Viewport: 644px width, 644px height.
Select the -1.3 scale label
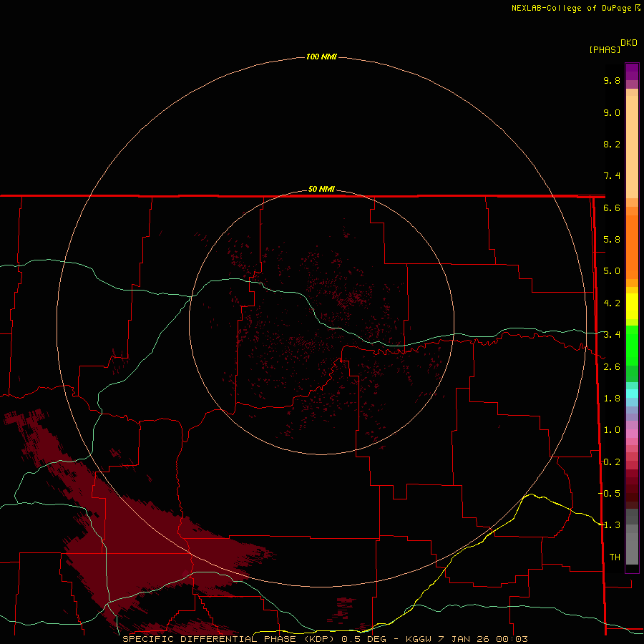pyautogui.click(x=609, y=525)
